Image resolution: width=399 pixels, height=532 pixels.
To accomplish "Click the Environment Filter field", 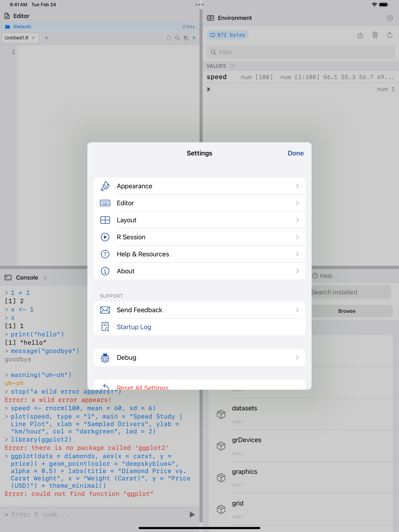I will tap(300, 52).
